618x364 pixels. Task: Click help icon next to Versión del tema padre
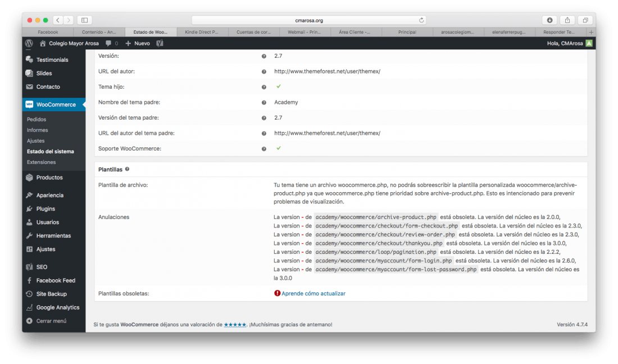coord(263,118)
